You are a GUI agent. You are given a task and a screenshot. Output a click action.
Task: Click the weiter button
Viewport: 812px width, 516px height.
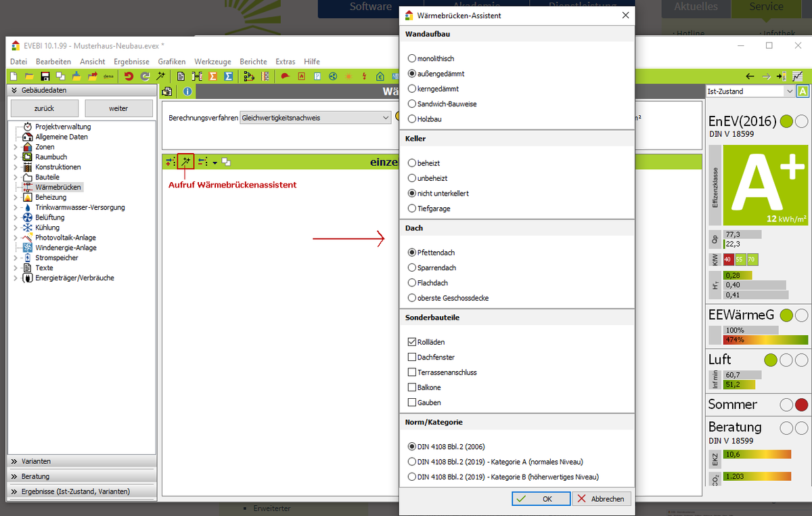pyautogui.click(x=118, y=108)
